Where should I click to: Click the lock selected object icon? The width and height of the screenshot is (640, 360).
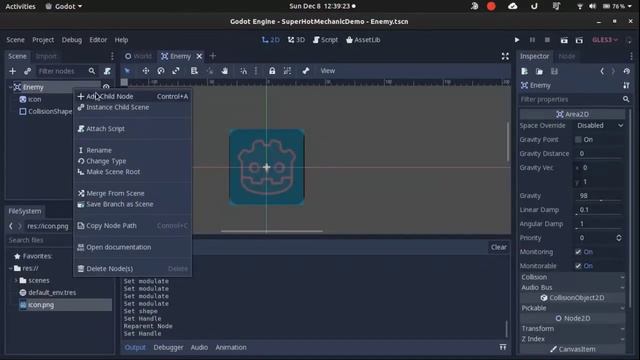272,71
